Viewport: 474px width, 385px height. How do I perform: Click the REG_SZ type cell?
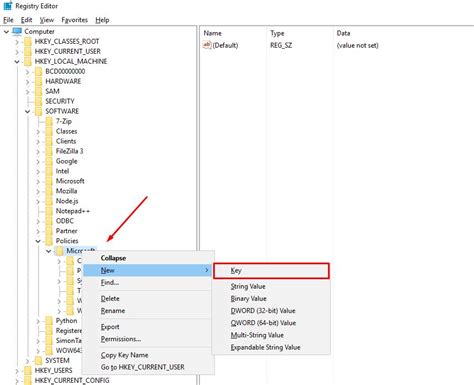coord(281,45)
